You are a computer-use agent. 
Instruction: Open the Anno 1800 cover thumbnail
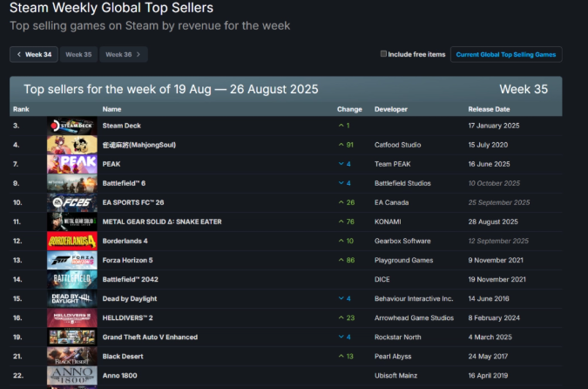pyautogui.click(x=72, y=376)
